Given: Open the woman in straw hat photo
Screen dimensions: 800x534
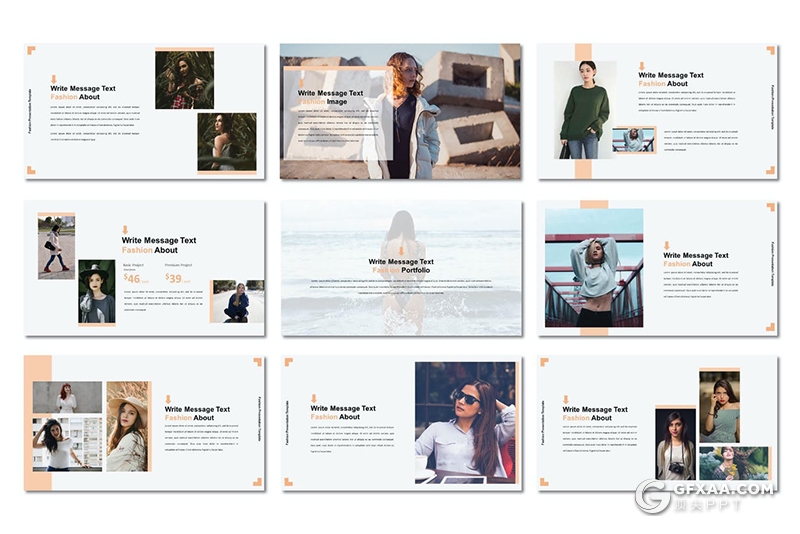Looking at the screenshot, I should coord(127,426).
